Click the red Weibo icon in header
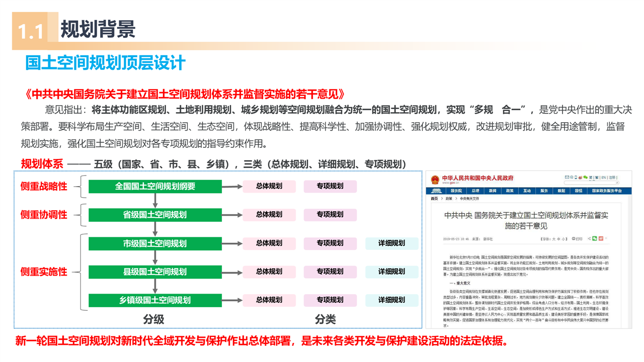The image size is (644, 362). 580,177
